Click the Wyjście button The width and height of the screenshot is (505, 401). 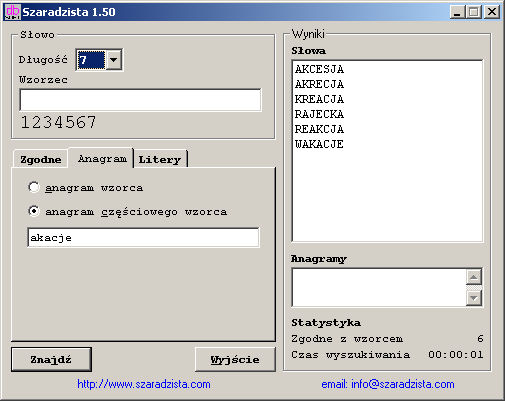point(235,360)
